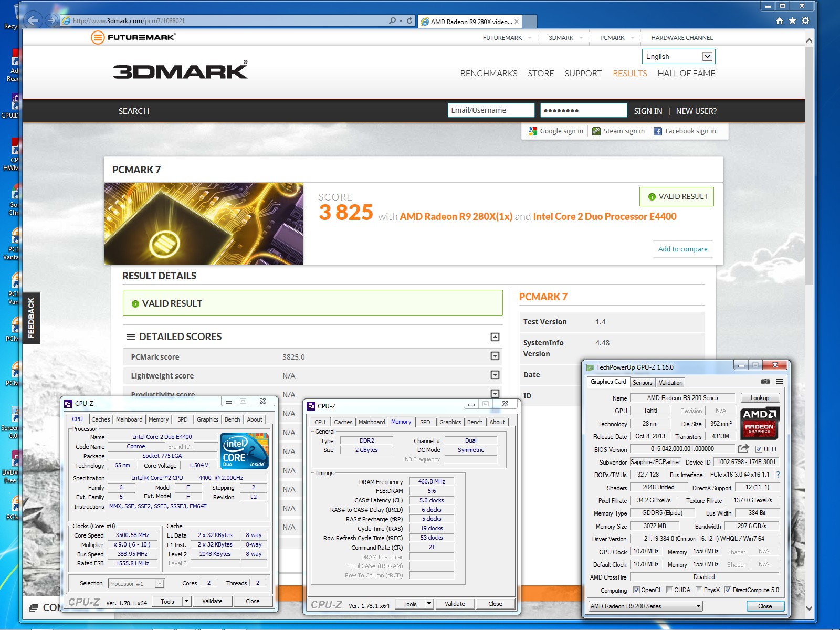The width and height of the screenshot is (840, 630).
Task: Open the English language dropdown
Action: 678,56
